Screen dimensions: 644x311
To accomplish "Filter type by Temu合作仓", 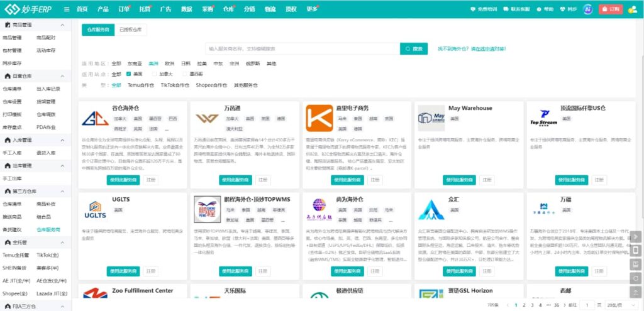I will click(x=141, y=85).
